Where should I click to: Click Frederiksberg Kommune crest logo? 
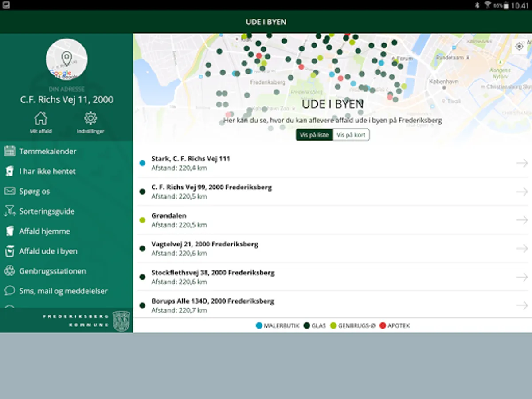pyautogui.click(x=121, y=321)
